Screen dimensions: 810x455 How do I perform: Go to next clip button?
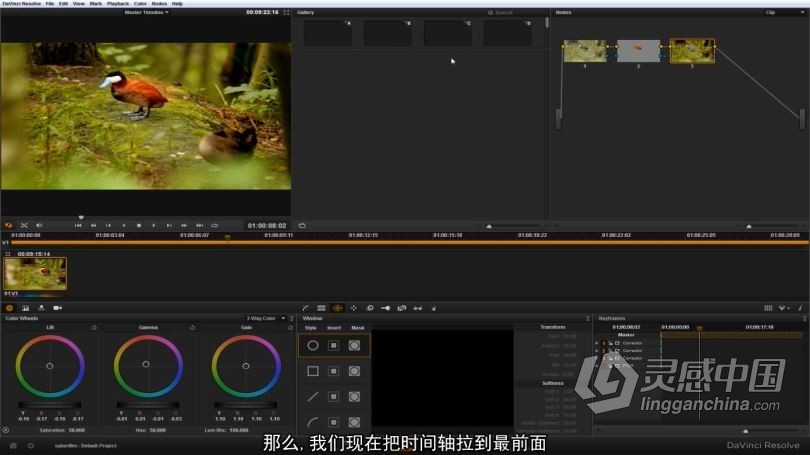(169, 226)
